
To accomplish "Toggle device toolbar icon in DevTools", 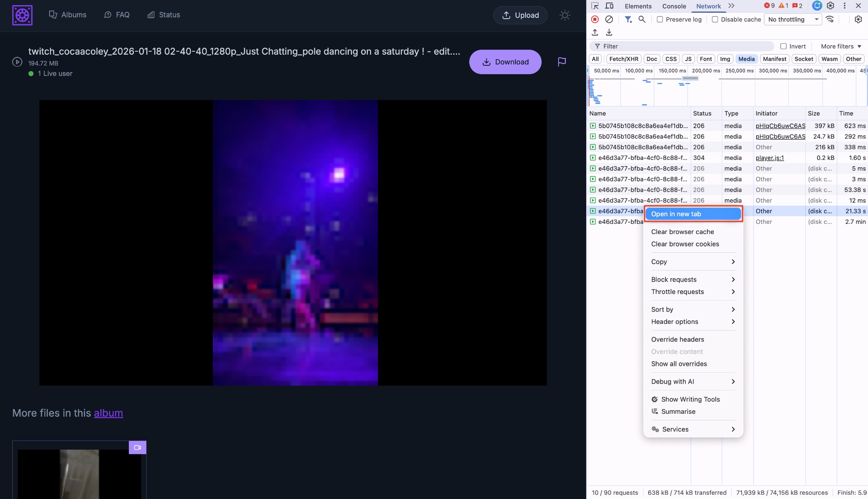I will pos(609,6).
